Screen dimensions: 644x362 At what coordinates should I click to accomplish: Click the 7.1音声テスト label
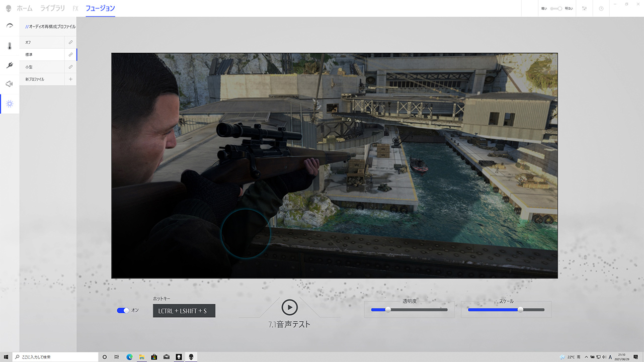pyautogui.click(x=289, y=325)
